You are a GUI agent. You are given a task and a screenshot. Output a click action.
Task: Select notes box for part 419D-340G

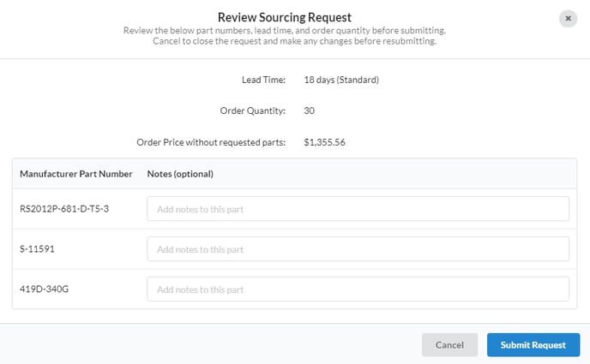click(x=358, y=289)
